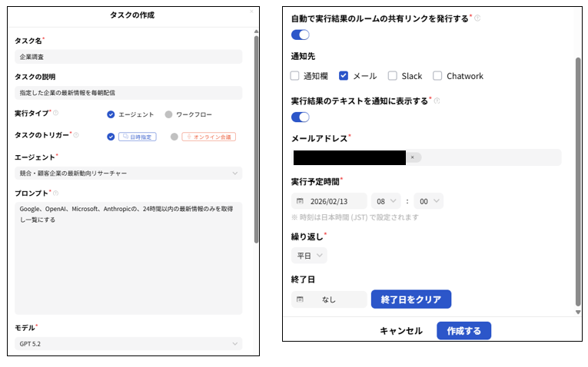
Task: Uncheck the メール notification checkbox
Action: (344, 76)
